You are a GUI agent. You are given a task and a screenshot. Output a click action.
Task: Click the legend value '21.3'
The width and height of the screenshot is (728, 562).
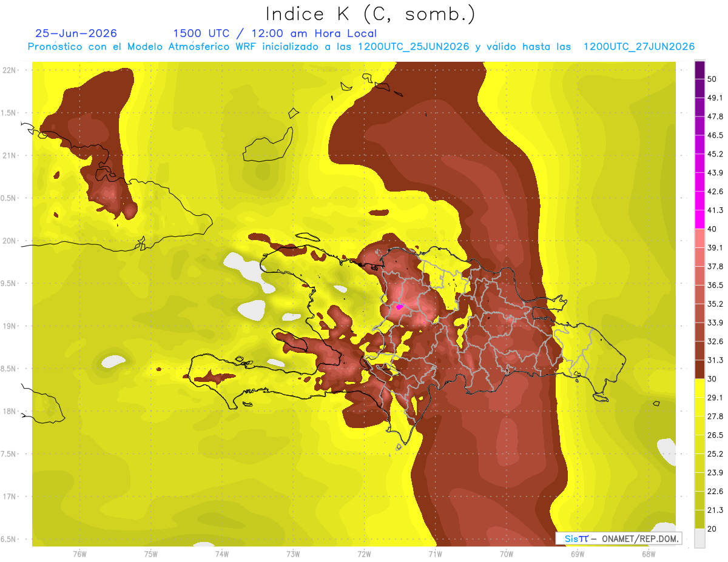[x=715, y=510]
